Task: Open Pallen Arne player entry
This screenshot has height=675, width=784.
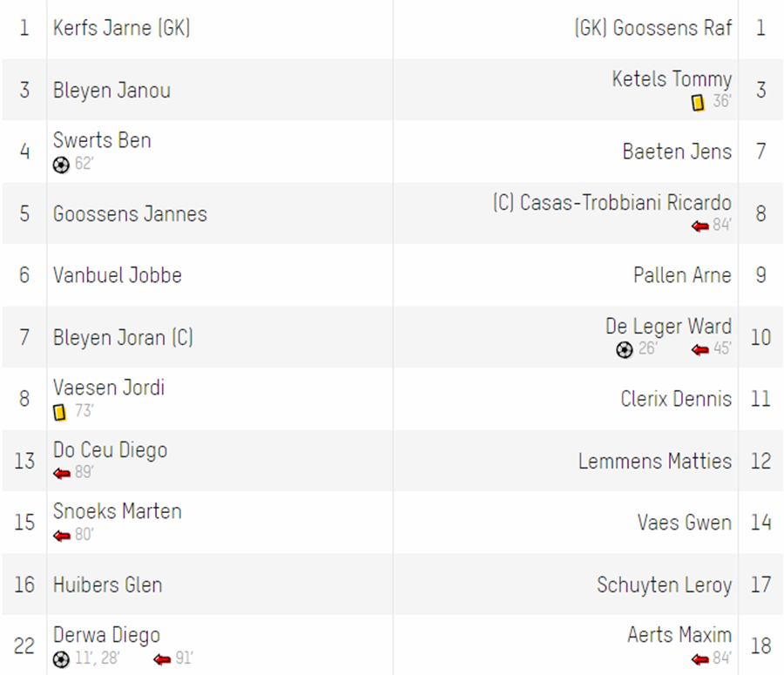Action: pyautogui.click(x=682, y=275)
